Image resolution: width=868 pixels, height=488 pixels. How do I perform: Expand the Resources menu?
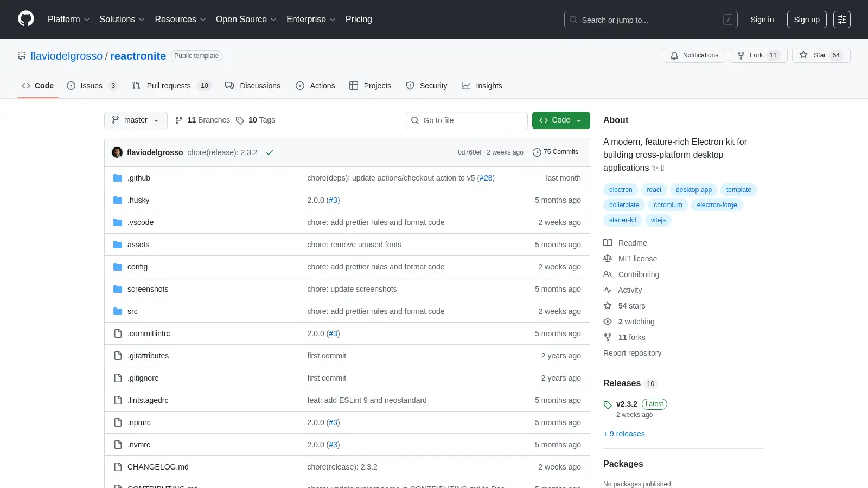[180, 20]
